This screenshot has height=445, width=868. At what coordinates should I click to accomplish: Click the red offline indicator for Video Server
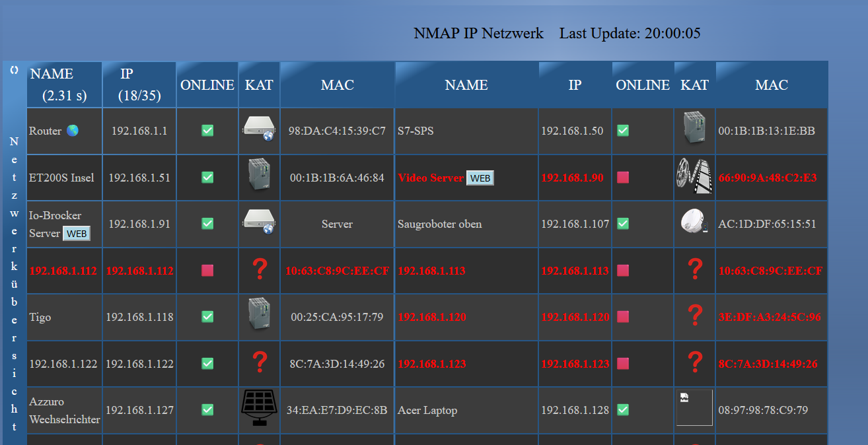tap(622, 178)
